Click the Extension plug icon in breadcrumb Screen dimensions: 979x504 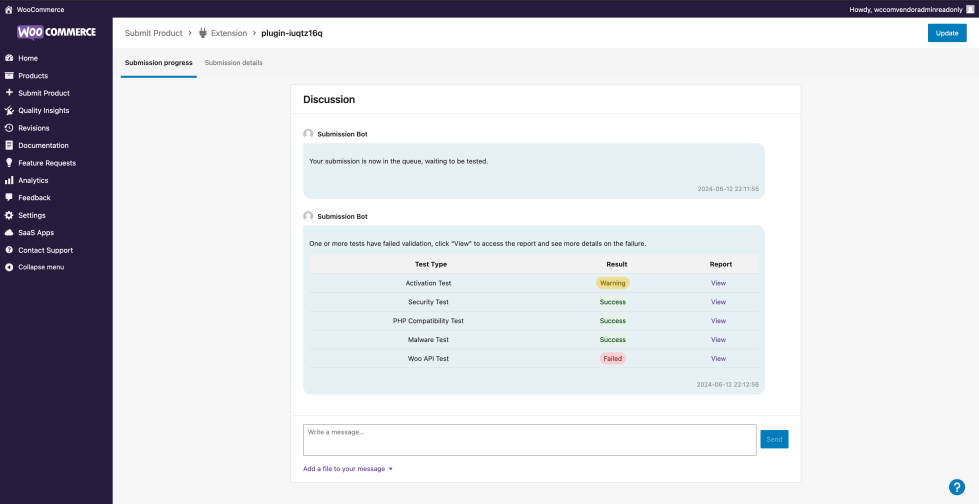[202, 33]
